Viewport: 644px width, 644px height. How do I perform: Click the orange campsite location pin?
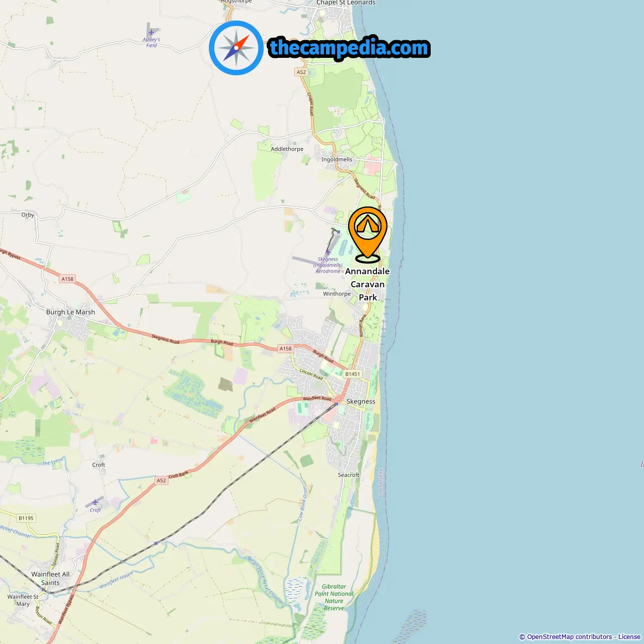click(x=368, y=234)
